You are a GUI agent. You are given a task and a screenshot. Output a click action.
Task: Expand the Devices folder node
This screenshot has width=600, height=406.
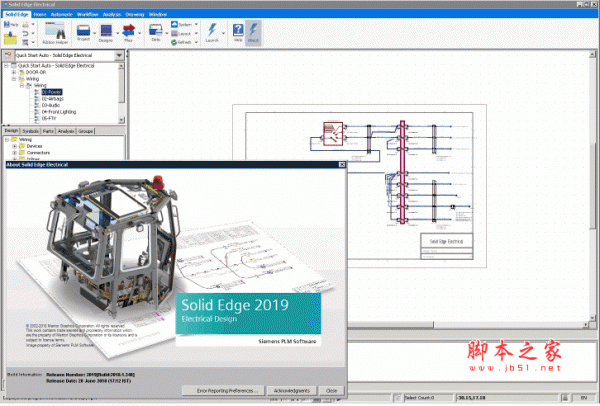pyautogui.click(x=15, y=146)
